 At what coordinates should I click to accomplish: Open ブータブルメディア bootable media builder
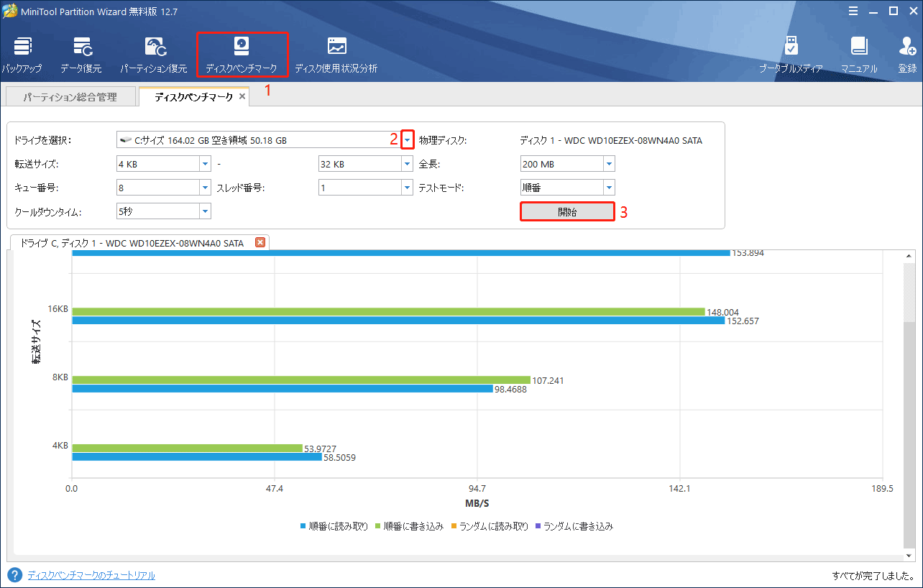click(791, 55)
